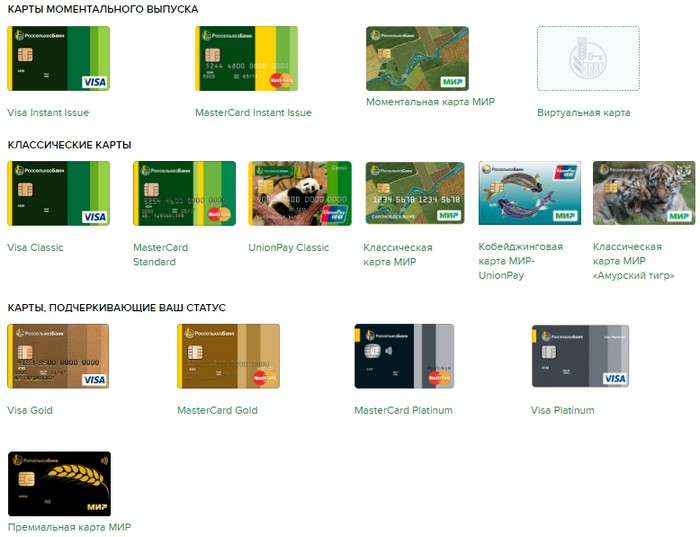Open the MasterCard Standard card image
The height and width of the screenshot is (537, 700).
tap(184, 193)
